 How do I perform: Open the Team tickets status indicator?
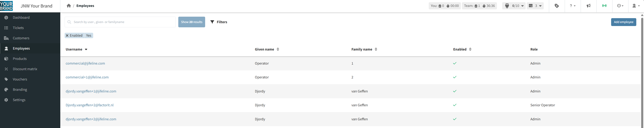point(479,6)
